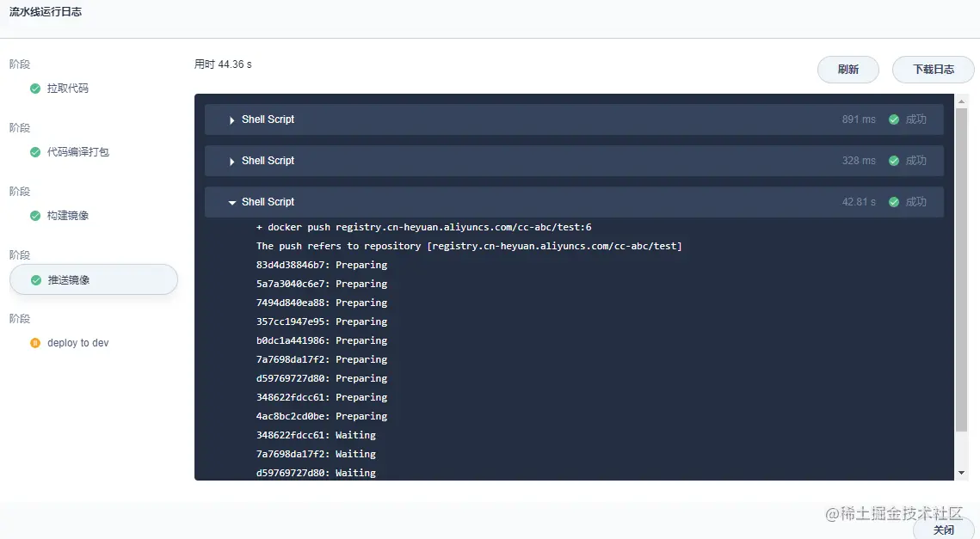Image resolution: width=980 pixels, height=539 pixels.
Task: Click log line '7494d840ea88: Preparing'
Action: point(322,303)
